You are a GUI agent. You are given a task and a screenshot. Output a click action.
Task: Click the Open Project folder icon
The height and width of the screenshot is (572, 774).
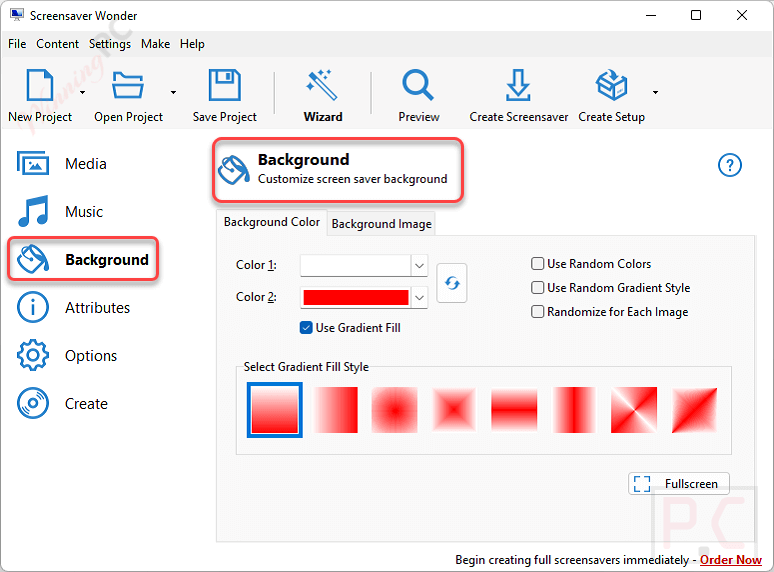point(128,85)
